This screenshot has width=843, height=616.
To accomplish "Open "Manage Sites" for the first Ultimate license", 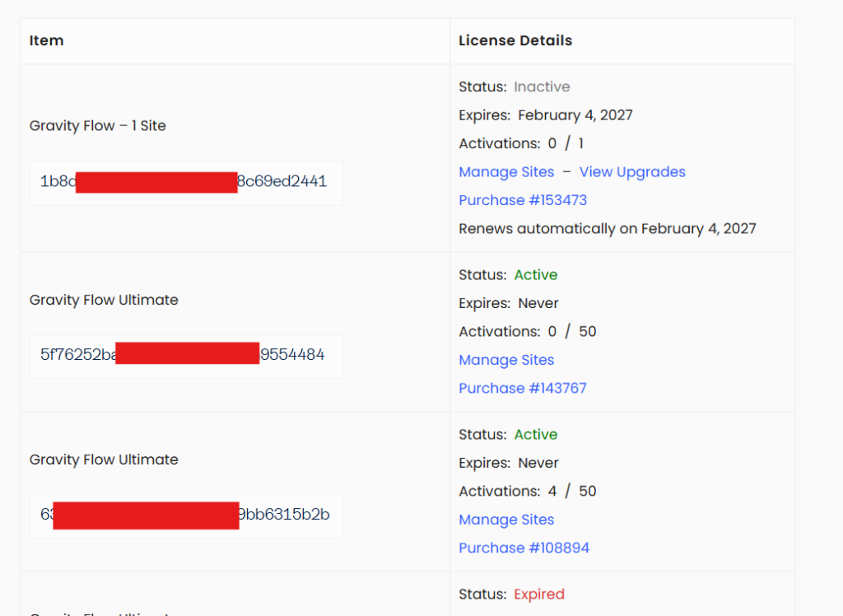I will [506, 360].
